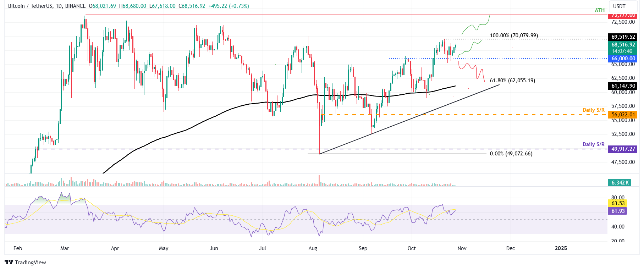Select the orange 56,022.01 price tag
Screen dimensions: 644x270
623,115
